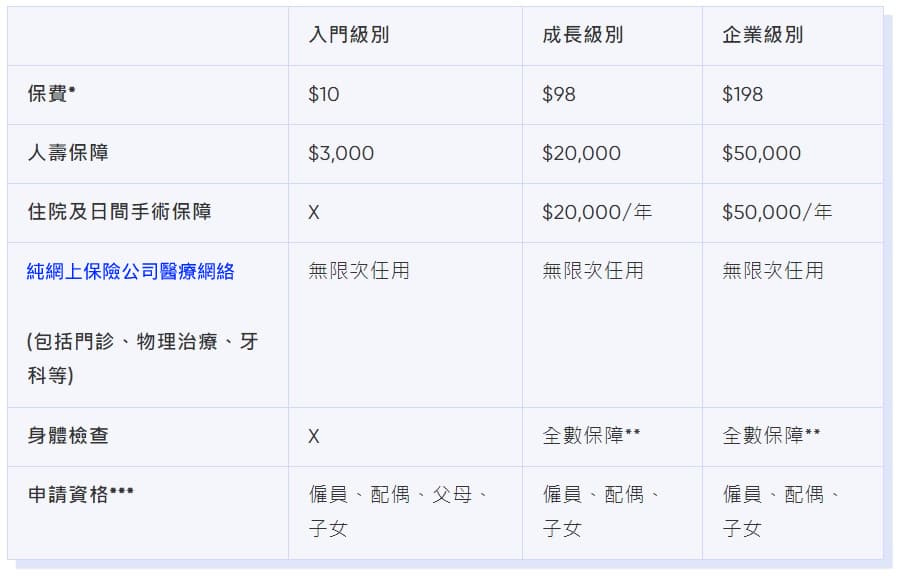Select the 保費* row label
The image size is (899, 576).
pos(51,94)
